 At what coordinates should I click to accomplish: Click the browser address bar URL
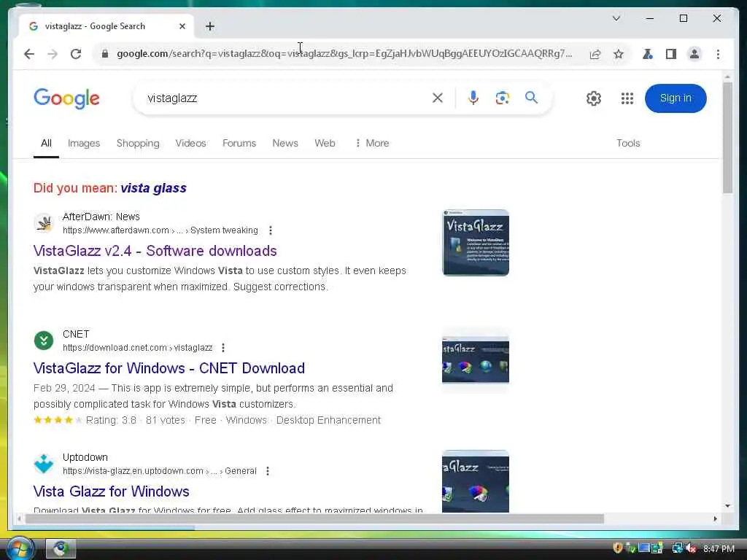[x=344, y=54]
